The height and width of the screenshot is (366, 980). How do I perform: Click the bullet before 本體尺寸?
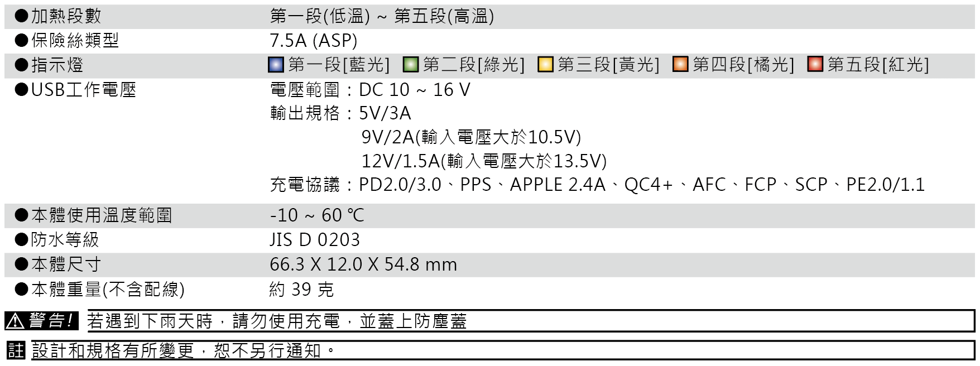pyautogui.click(x=22, y=264)
